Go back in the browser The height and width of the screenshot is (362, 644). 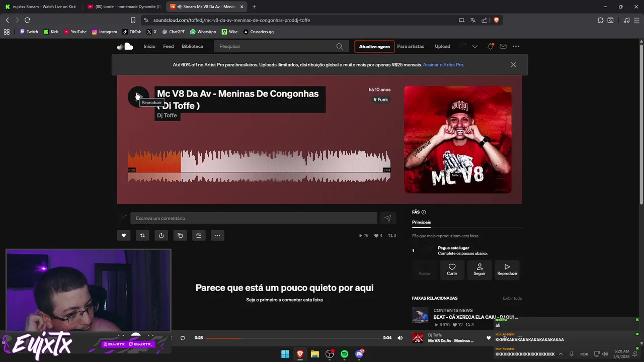7,20
